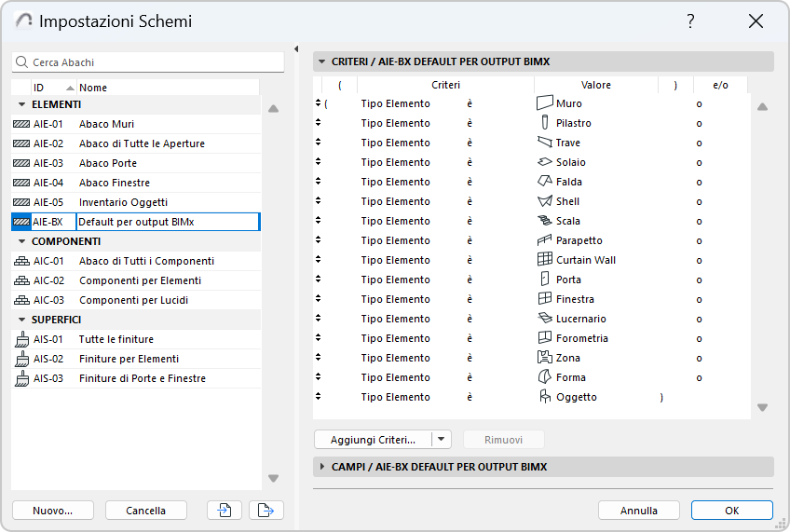
Task: Collapse the left panel with arrow
Action: click(x=296, y=48)
